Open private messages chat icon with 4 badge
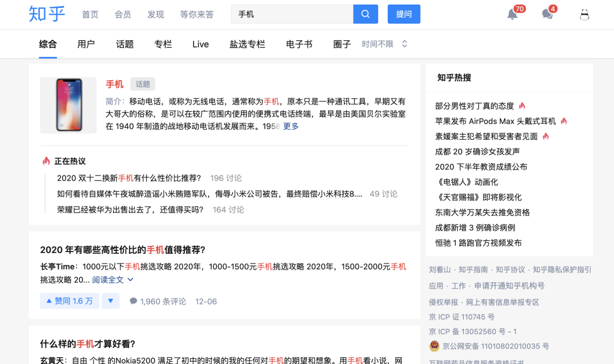The height and width of the screenshot is (364, 614). [x=547, y=14]
